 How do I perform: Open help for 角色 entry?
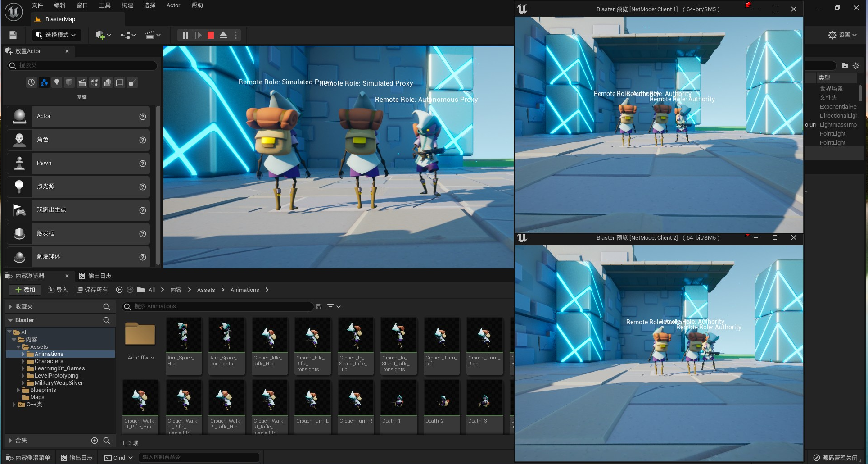(143, 140)
